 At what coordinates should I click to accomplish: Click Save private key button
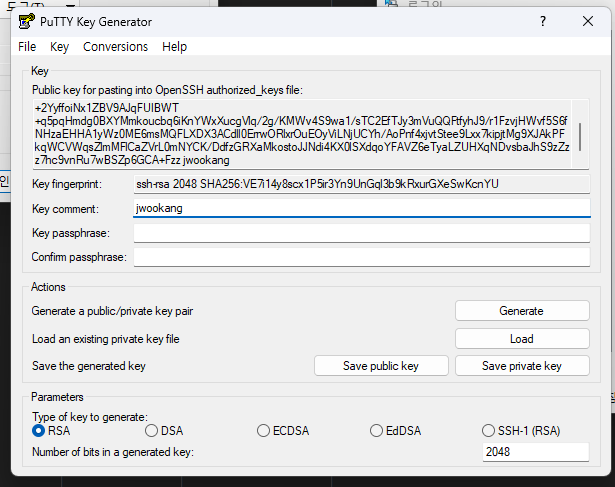(522, 366)
